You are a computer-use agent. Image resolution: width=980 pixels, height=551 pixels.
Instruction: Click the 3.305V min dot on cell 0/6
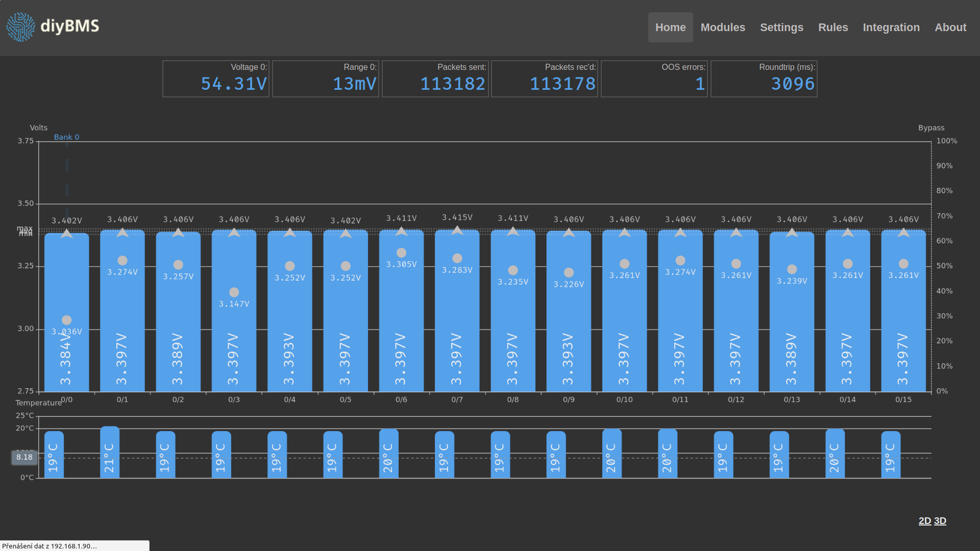click(401, 253)
